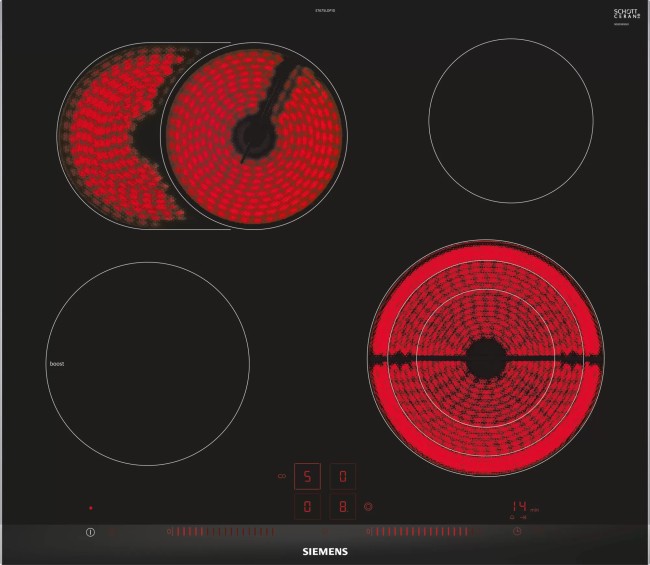Screen dimensions: 650x565
Task: Tap the dual-zone extension icon
Action: pyautogui.click(x=281, y=476)
